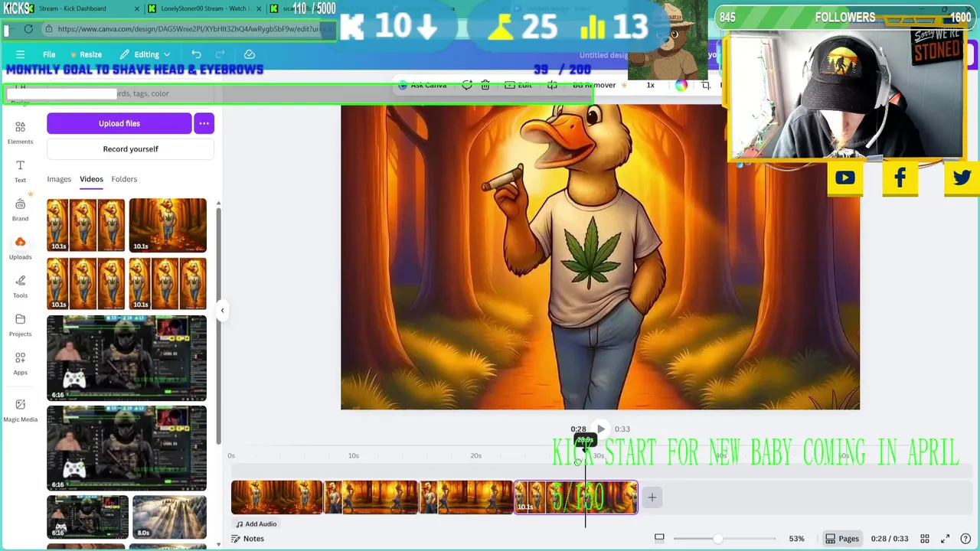
Task: Redo the last undone action
Action: (x=220, y=54)
